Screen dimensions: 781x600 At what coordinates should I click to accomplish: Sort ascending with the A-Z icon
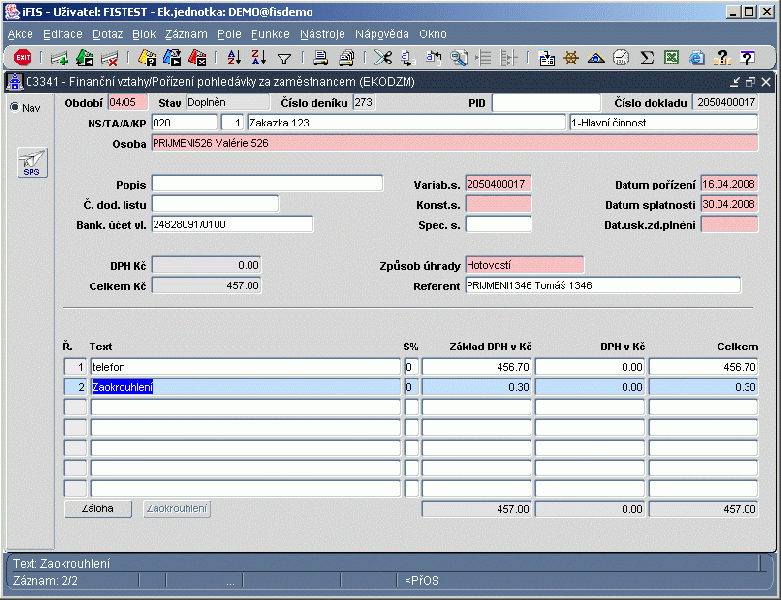[234, 58]
